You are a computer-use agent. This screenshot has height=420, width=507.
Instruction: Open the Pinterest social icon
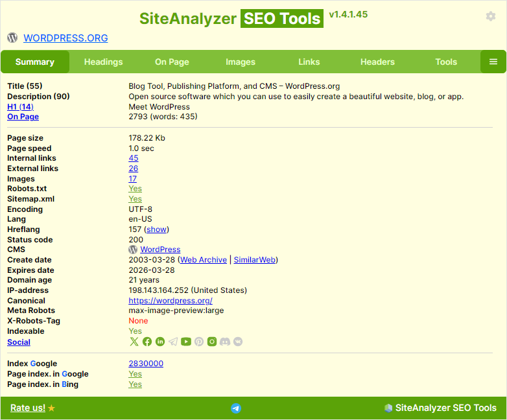(199, 342)
